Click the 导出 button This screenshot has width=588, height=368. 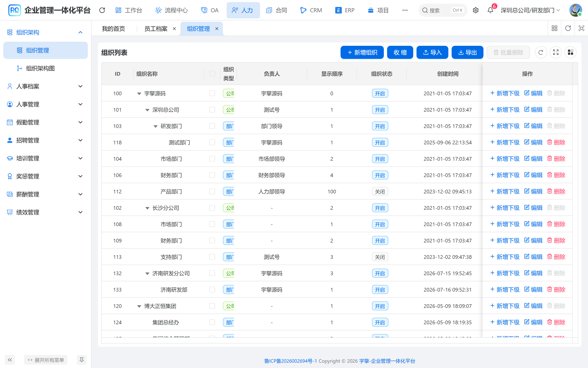(467, 52)
